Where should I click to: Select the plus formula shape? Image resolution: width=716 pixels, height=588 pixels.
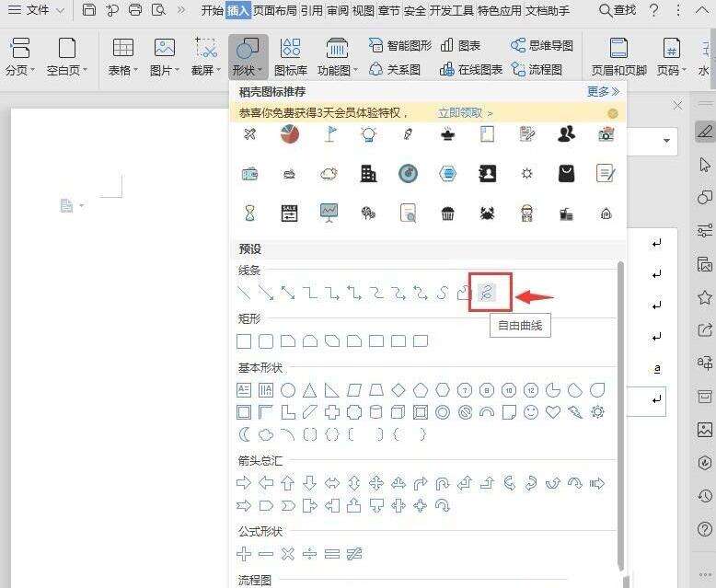pyautogui.click(x=244, y=554)
